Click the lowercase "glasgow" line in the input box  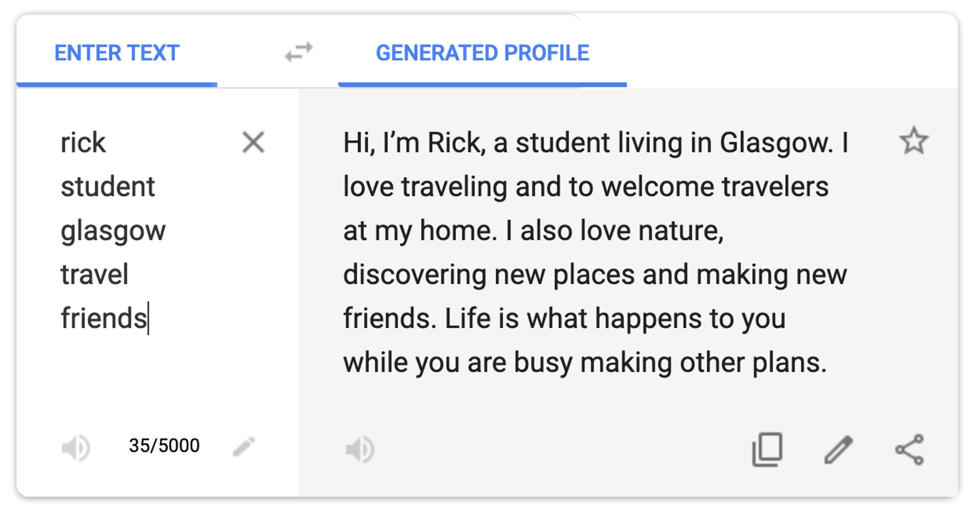tap(113, 231)
